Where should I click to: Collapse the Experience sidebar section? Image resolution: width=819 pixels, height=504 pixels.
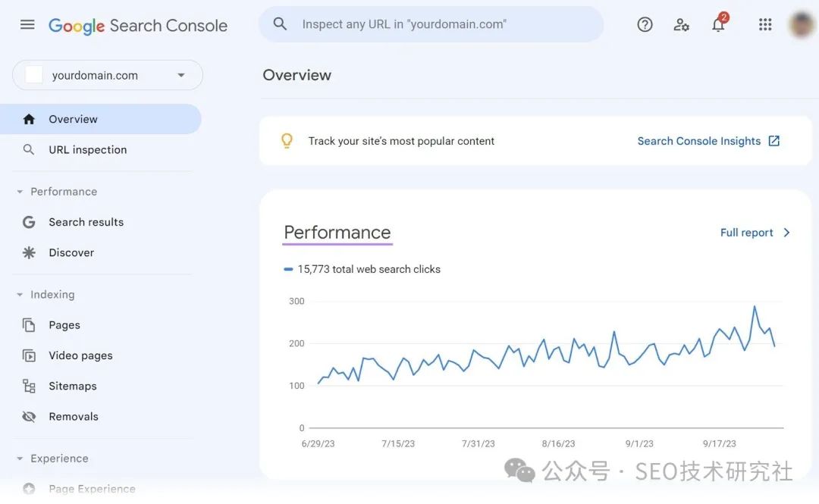coord(20,459)
